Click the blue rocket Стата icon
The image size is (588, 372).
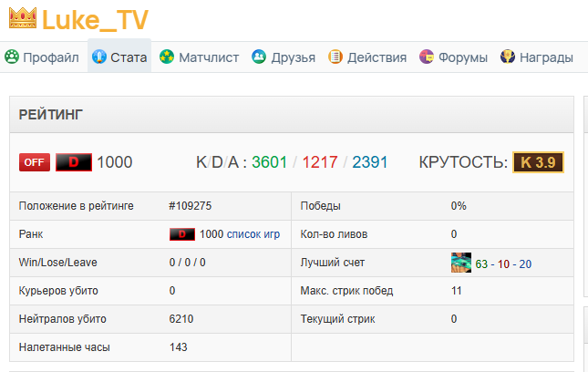(x=99, y=57)
